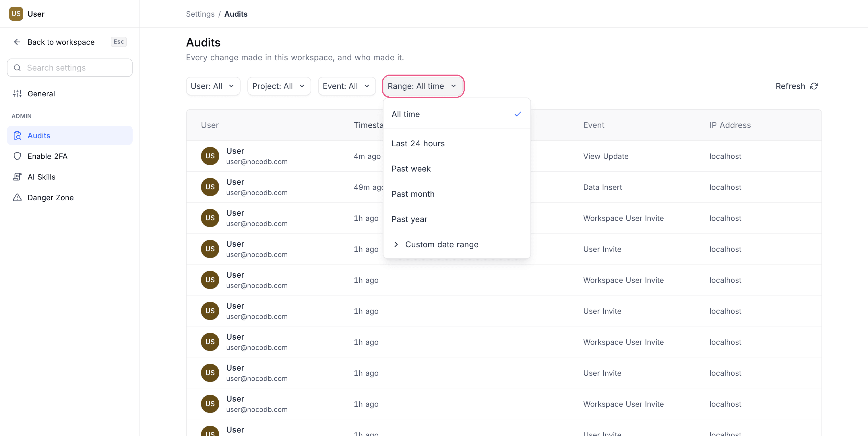
Task: Click the Audits breadcrumb text
Action: point(236,14)
